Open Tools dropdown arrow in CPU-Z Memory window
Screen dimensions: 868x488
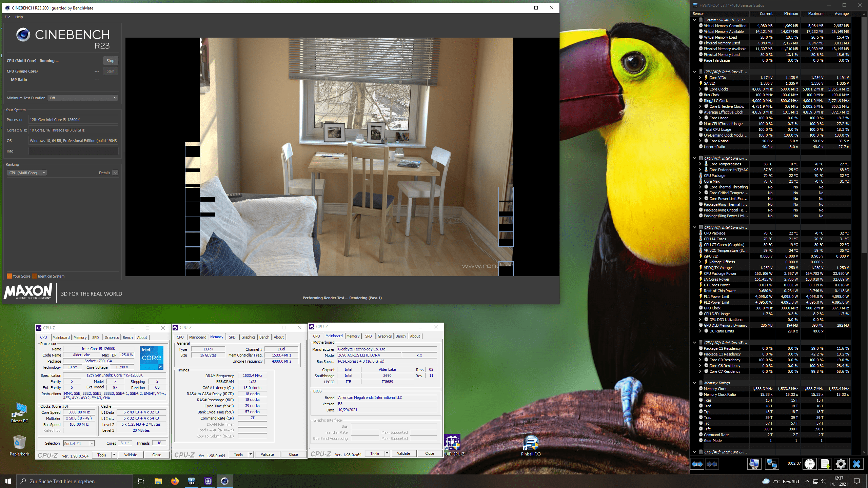click(251, 454)
